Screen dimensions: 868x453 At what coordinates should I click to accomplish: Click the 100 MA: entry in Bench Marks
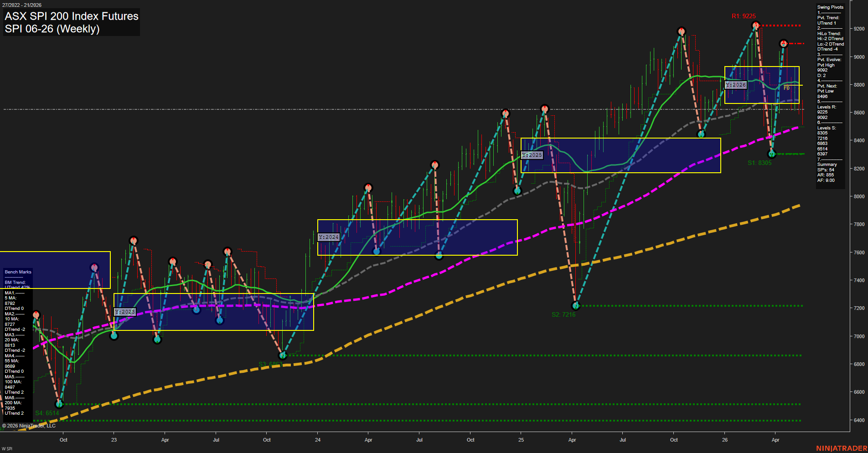tap(13, 382)
